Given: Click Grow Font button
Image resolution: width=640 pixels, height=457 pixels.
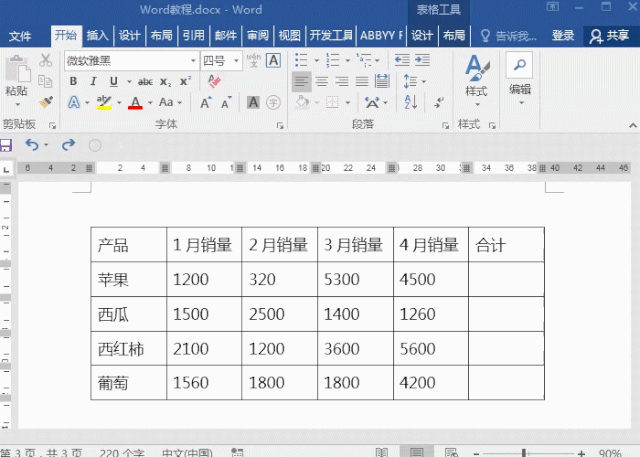Looking at the screenshot, I should pyautogui.click(x=206, y=102).
